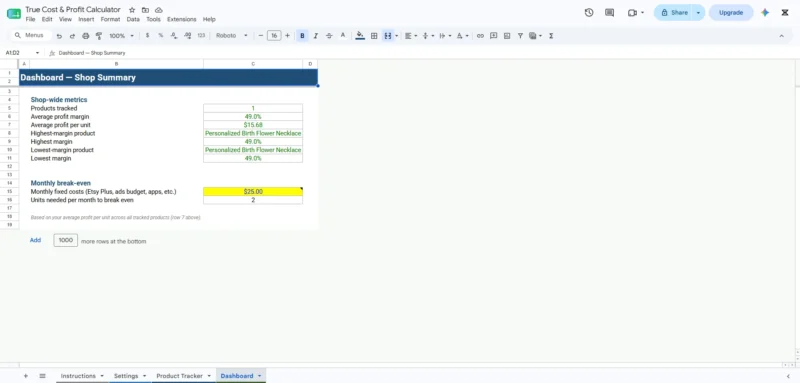Click the redo icon in toolbar
The image size is (800, 383).
pos(72,36)
